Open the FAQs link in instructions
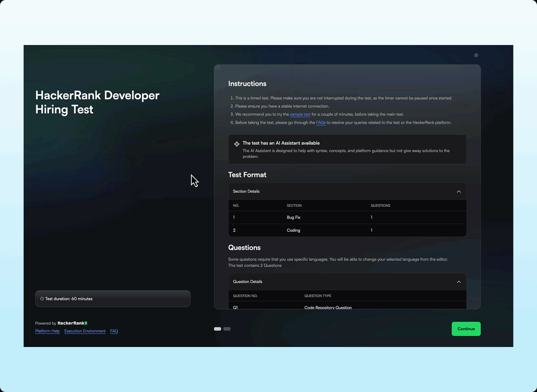This screenshot has width=537, height=392. click(x=320, y=123)
